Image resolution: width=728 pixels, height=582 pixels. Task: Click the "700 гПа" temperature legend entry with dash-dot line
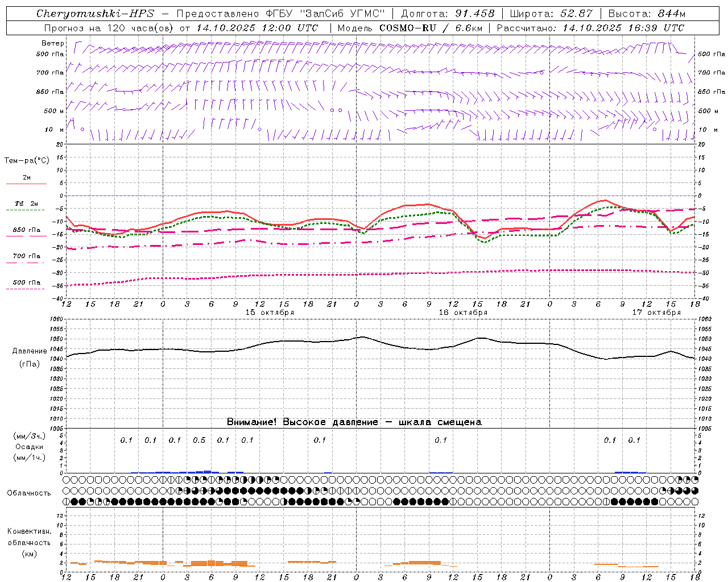point(27,256)
